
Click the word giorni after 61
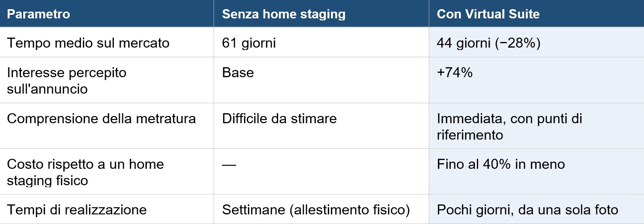pos(259,43)
